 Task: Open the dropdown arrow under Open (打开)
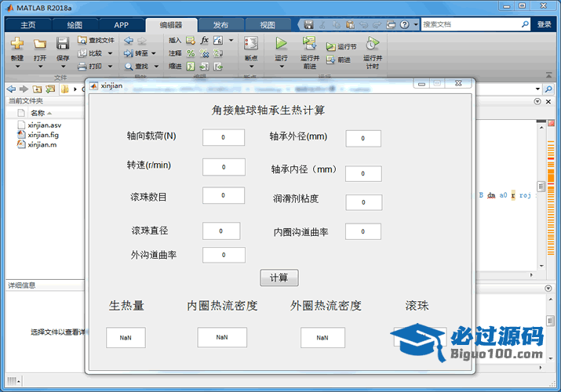[40, 67]
